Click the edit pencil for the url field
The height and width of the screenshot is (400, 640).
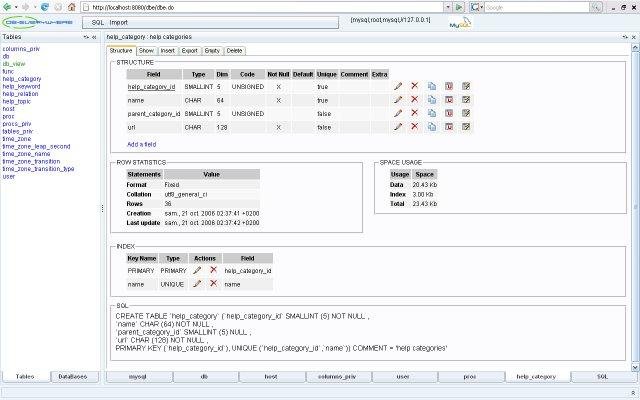398,128
